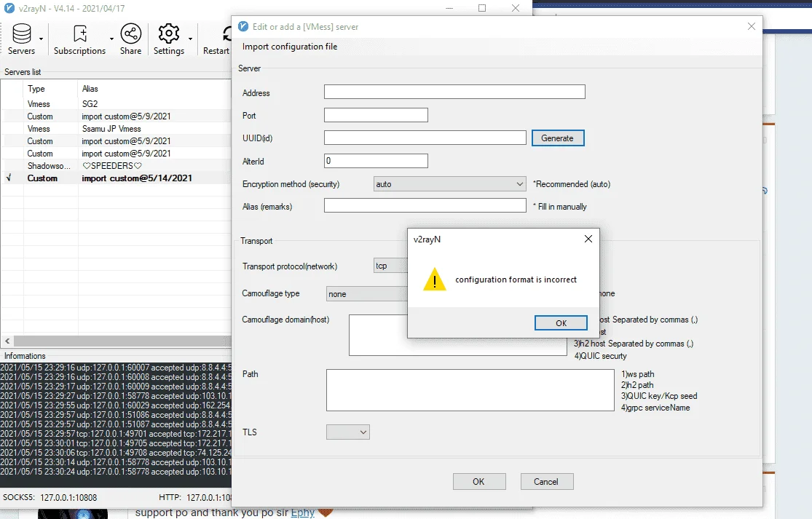This screenshot has height=519, width=812.
Task: Expand the Settings dropdown arrow
Action: 191,39
